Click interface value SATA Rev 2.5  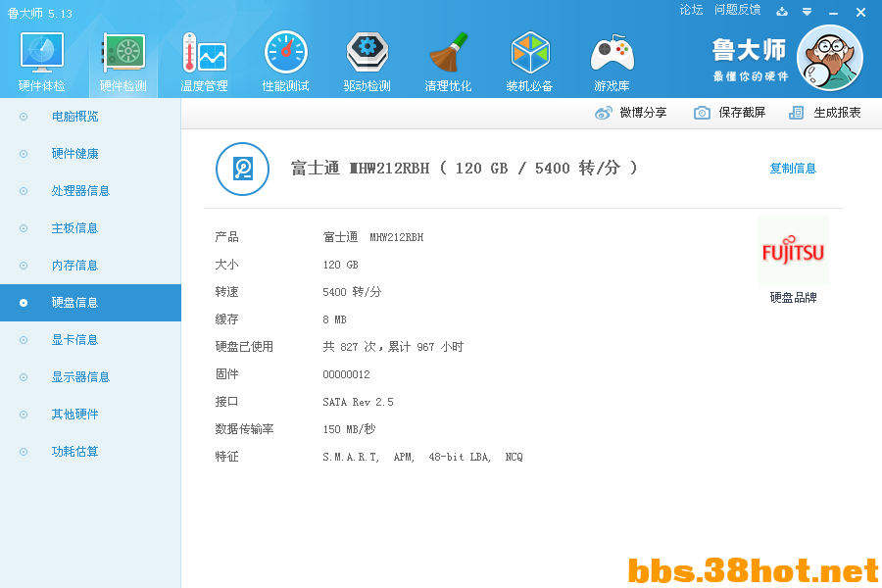(358, 402)
